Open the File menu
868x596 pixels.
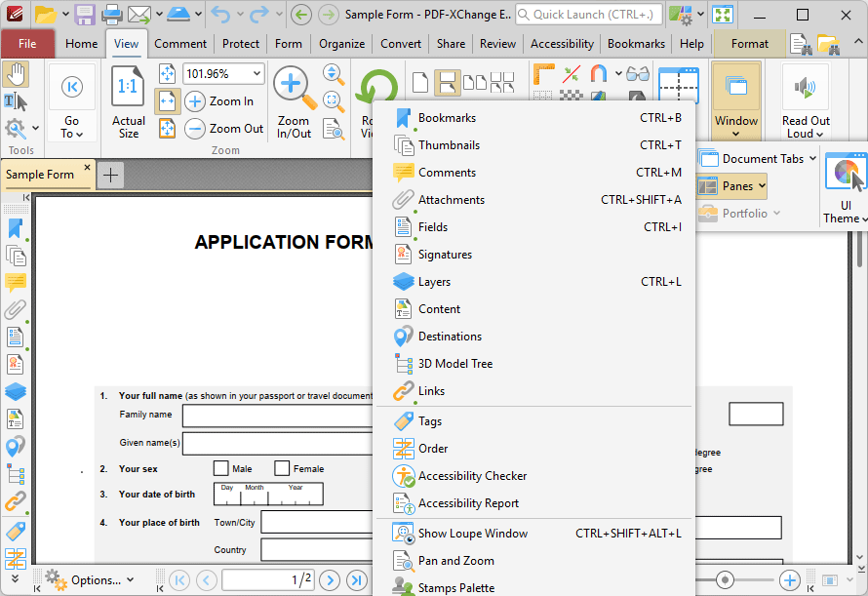[27, 44]
